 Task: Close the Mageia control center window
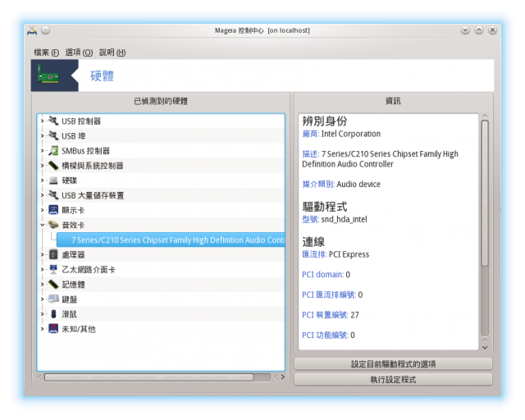pyautogui.click(x=492, y=30)
